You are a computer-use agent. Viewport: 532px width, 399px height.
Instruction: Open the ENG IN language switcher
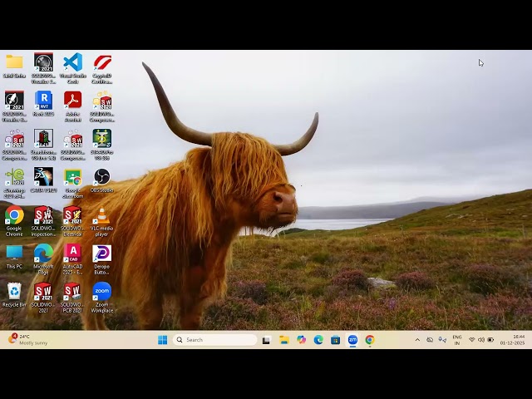point(457,340)
